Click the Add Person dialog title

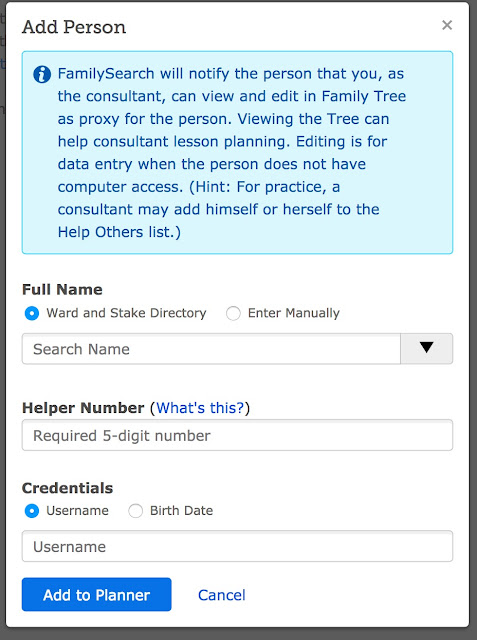coord(74,27)
